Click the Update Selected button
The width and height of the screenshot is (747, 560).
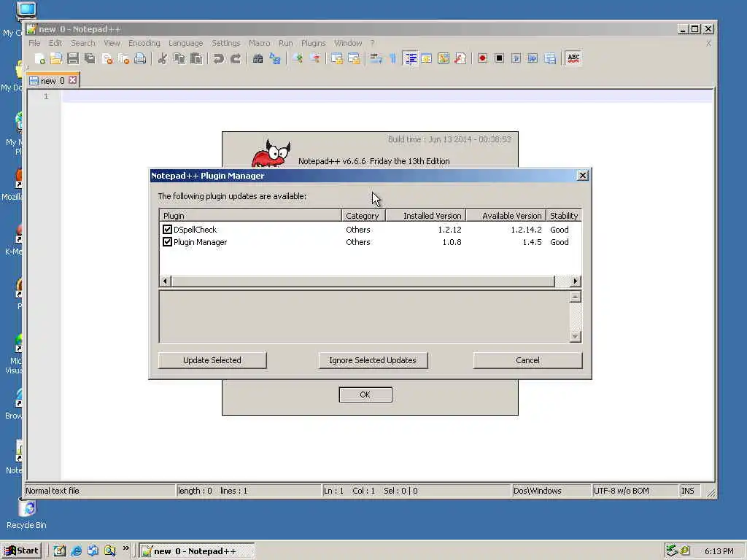[212, 360]
